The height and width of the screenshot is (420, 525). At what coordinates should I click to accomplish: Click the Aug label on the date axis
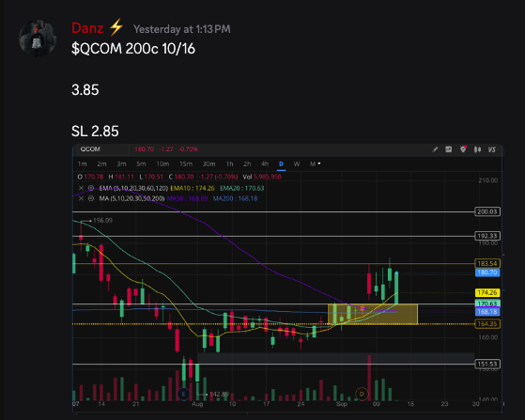(197, 404)
